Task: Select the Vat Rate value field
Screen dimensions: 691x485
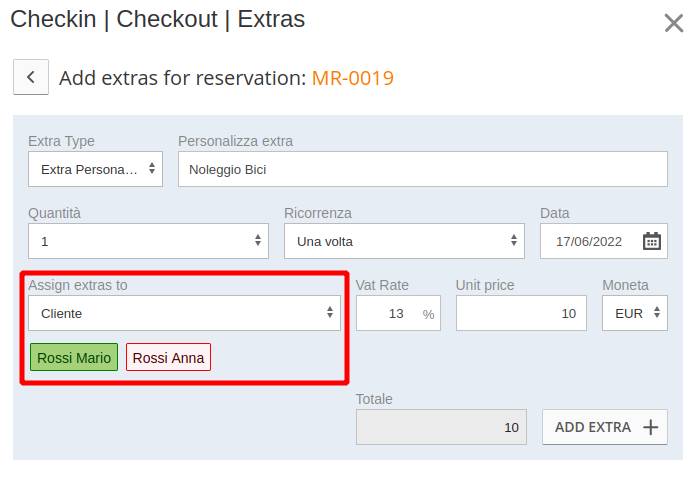Action: 398,313
